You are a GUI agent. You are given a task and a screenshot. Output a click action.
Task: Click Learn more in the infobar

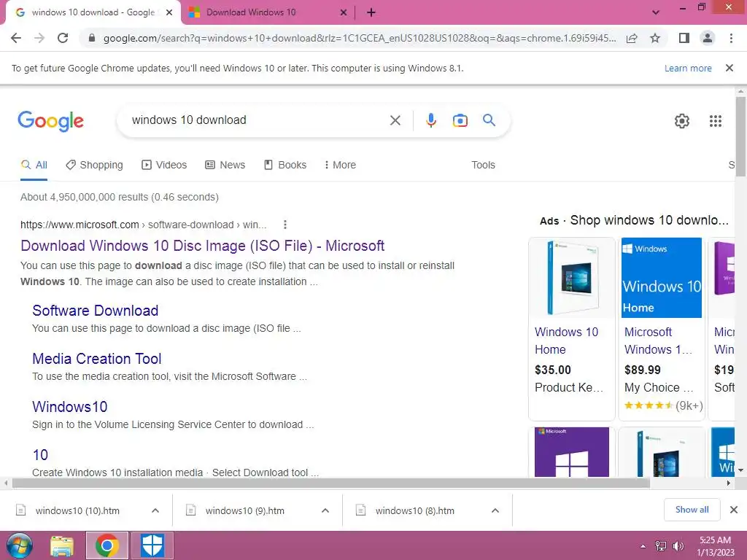coord(688,68)
